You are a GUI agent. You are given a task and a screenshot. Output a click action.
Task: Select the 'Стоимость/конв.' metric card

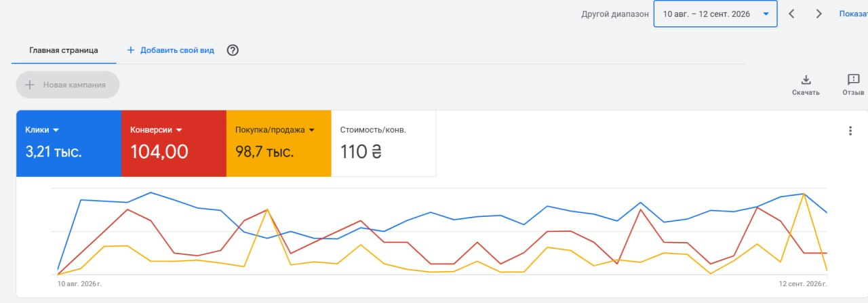[x=384, y=144]
